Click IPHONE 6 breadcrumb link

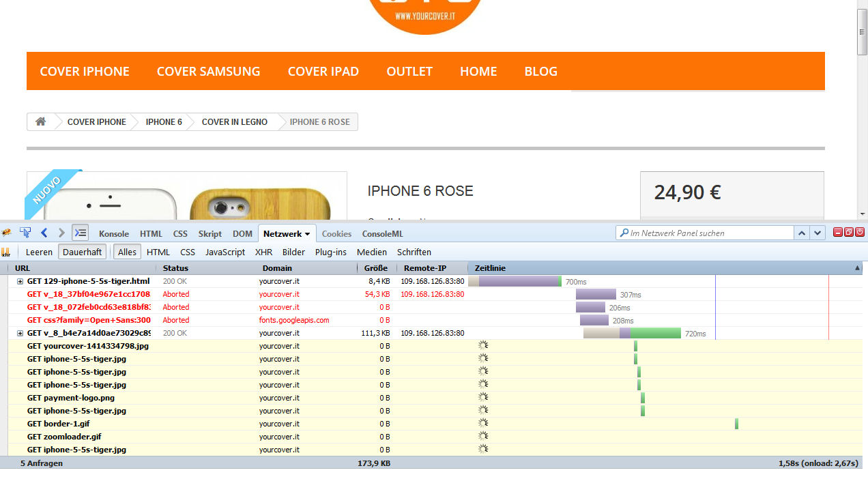coord(164,122)
